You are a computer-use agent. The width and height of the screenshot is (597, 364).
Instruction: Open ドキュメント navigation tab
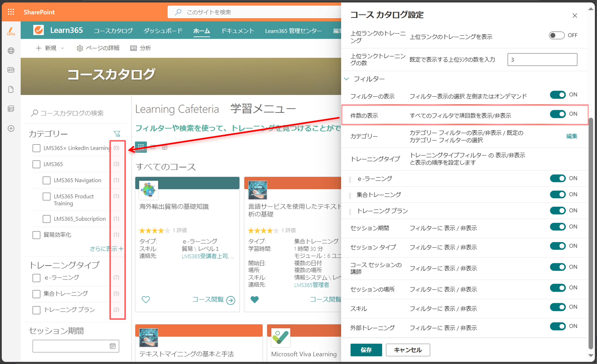pyautogui.click(x=238, y=31)
